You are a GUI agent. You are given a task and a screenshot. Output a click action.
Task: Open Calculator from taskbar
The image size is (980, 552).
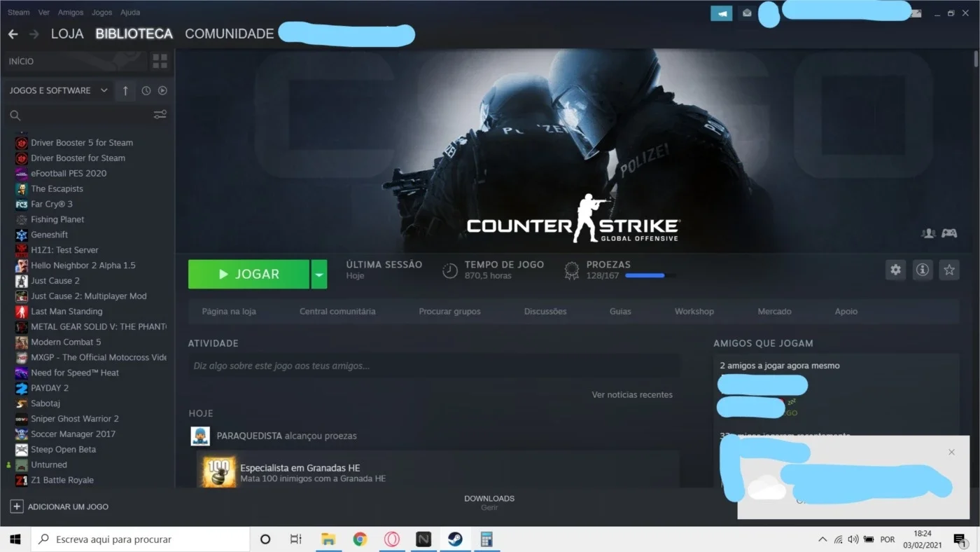pyautogui.click(x=486, y=539)
